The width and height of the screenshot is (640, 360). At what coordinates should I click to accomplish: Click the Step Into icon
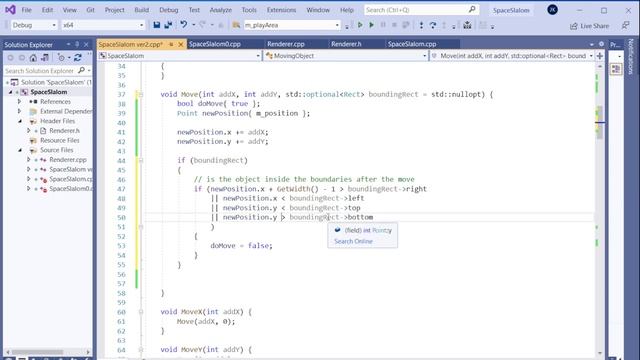[421, 25]
